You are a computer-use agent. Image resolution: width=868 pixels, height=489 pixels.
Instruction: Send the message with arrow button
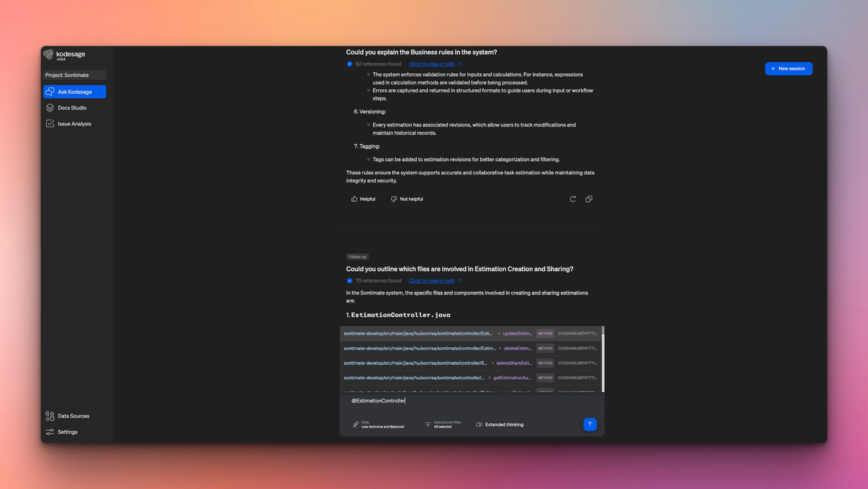click(x=589, y=424)
